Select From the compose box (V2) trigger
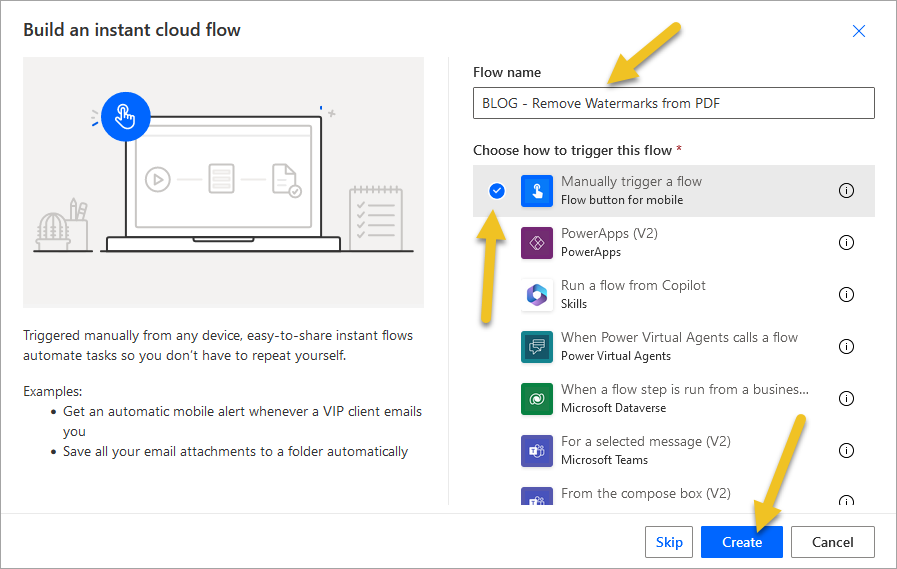The height and width of the screenshot is (569, 897). [673, 495]
